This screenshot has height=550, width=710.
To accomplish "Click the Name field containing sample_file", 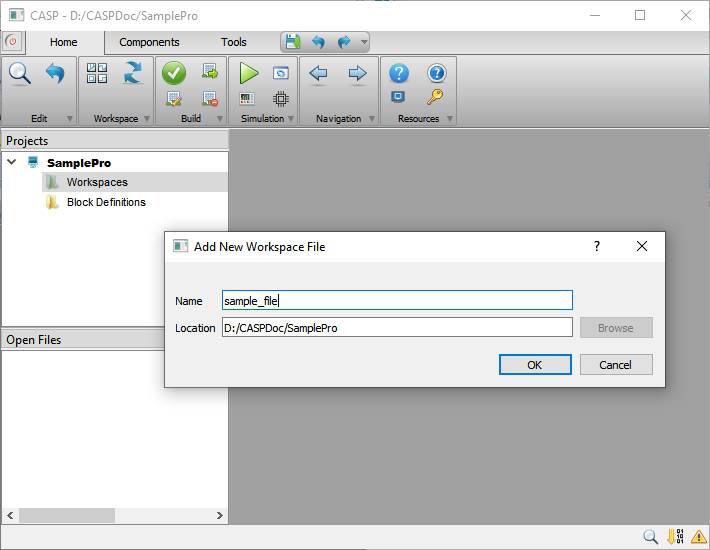I will click(397, 300).
